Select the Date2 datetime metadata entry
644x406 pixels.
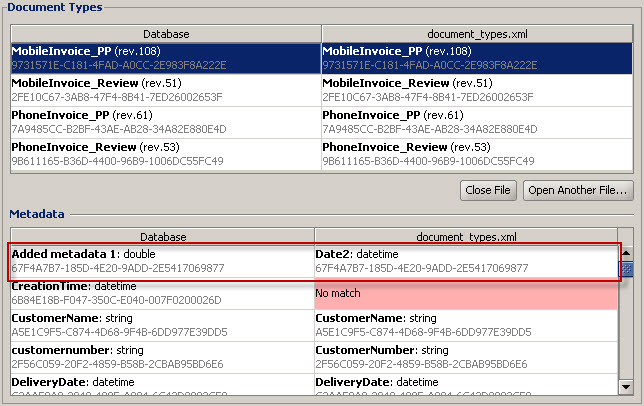point(465,261)
